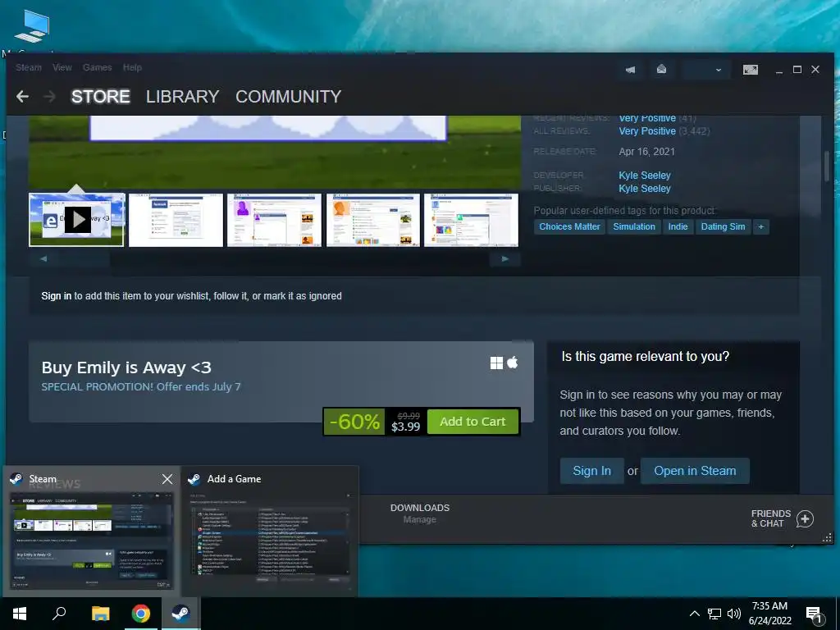Image resolution: width=840 pixels, height=630 pixels.
Task: Select the Add a Game window preview
Action: [270, 532]
